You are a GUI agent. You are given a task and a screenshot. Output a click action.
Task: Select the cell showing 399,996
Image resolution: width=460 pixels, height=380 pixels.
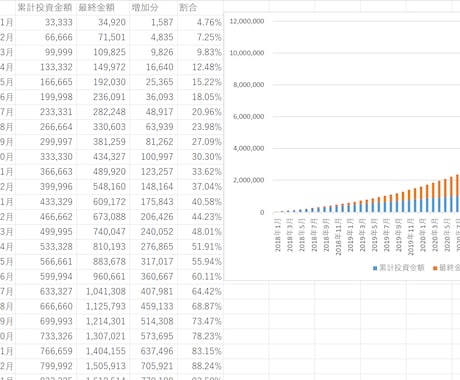[x=46, y=187]
